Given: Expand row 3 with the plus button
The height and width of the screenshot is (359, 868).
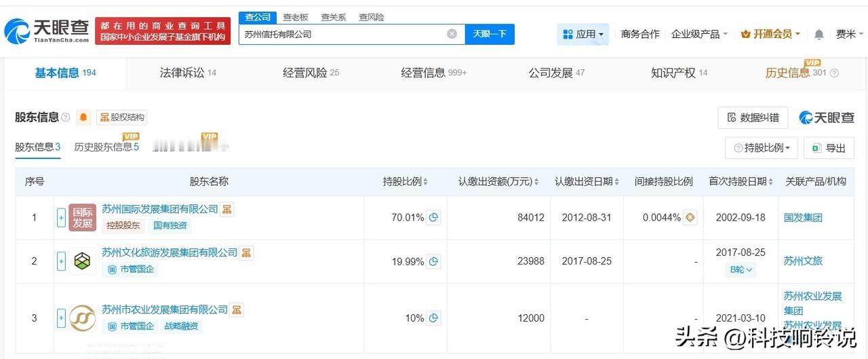Looking at the screenshot, I should [x=61, y=318].
